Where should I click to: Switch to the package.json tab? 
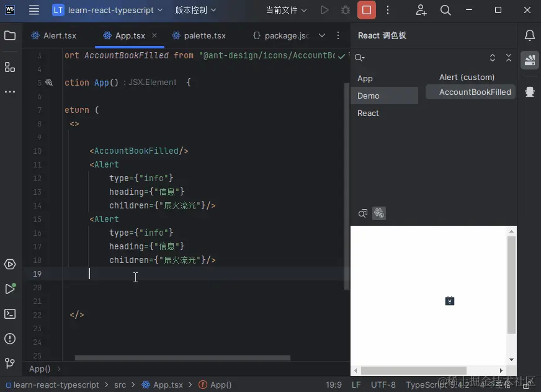tap(281, 35)
